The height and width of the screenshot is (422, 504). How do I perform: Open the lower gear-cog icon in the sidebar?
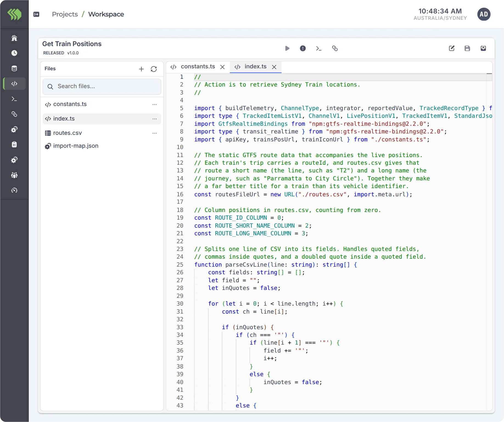click(x=14, y=160)
